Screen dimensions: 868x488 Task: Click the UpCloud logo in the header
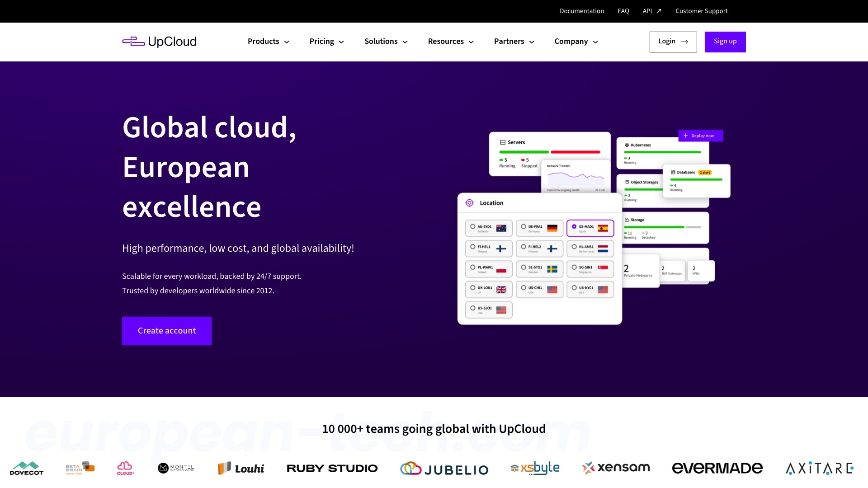[x=159, y=42]
